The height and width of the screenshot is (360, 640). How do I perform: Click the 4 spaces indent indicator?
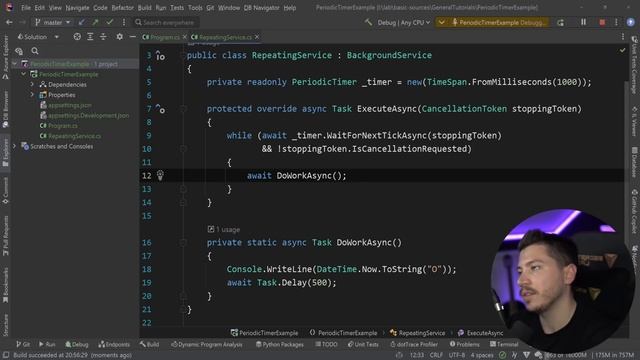coord(482,355)
